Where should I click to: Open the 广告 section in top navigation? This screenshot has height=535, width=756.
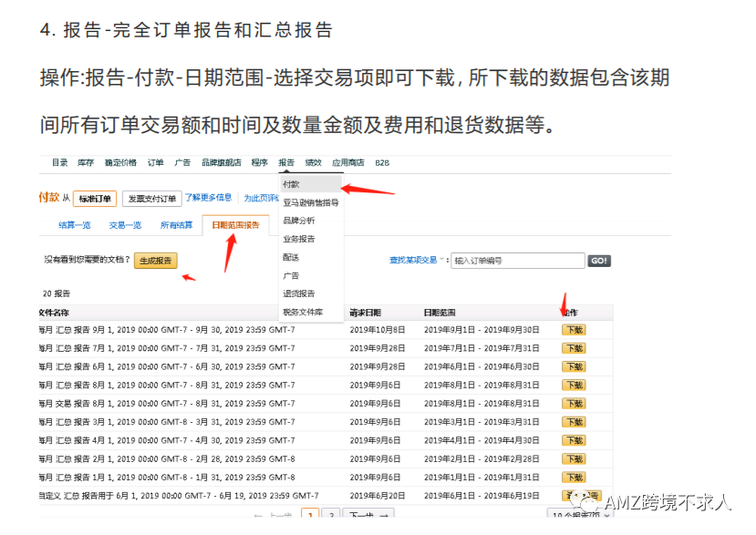181,162
